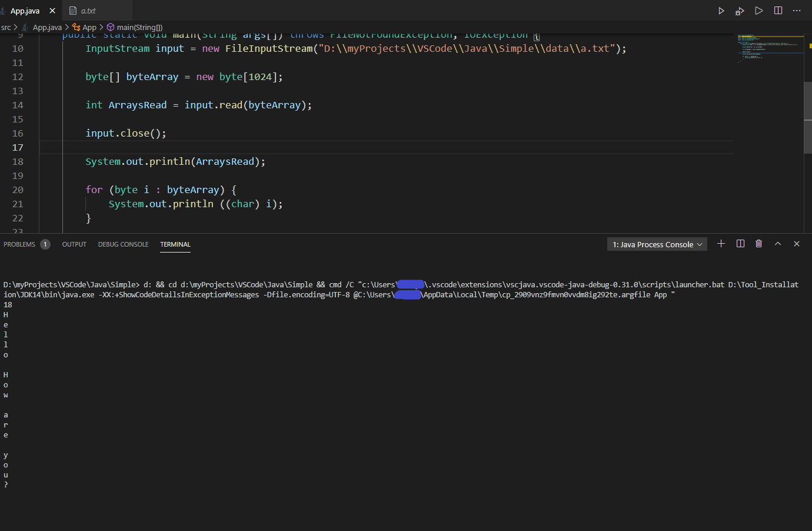Create a new terminal with the plus icon
The width and height of the screenshot is (812, 531).
point(721,243)
